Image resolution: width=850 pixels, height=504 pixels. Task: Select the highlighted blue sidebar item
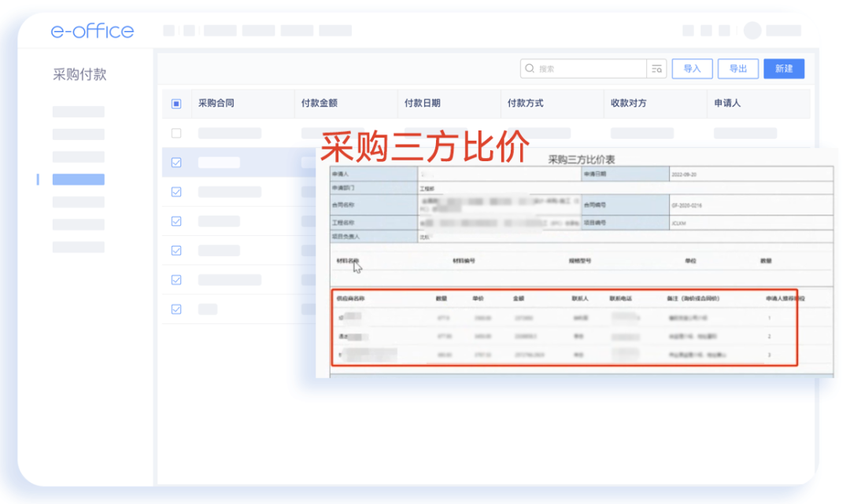point(79,179)
